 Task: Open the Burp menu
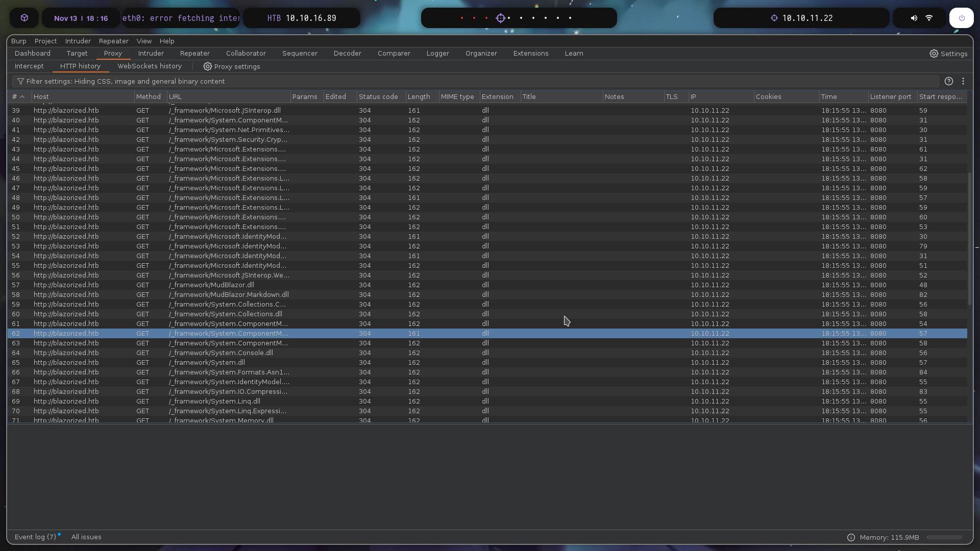click(x=19, y=41)
